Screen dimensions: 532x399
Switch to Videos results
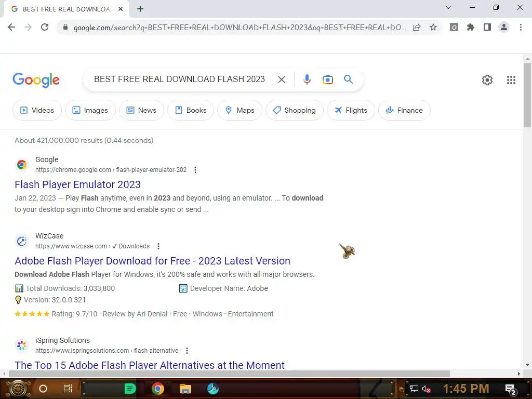[37, 110]
